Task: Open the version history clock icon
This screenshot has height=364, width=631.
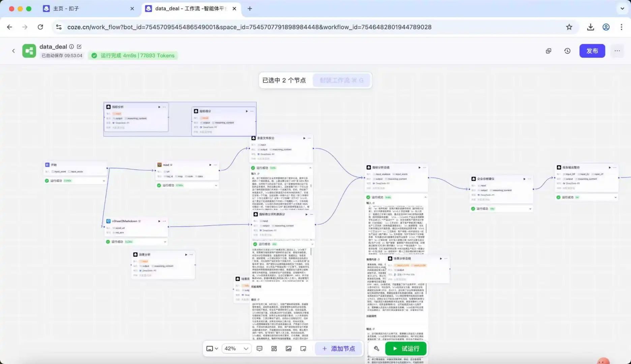Action: pos(567,51)
